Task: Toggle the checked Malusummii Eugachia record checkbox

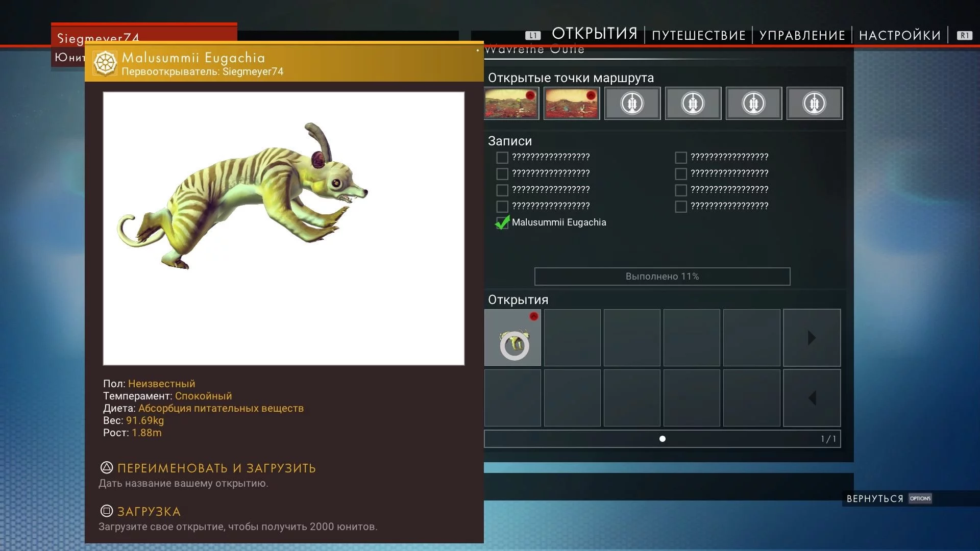Action: 502,222
